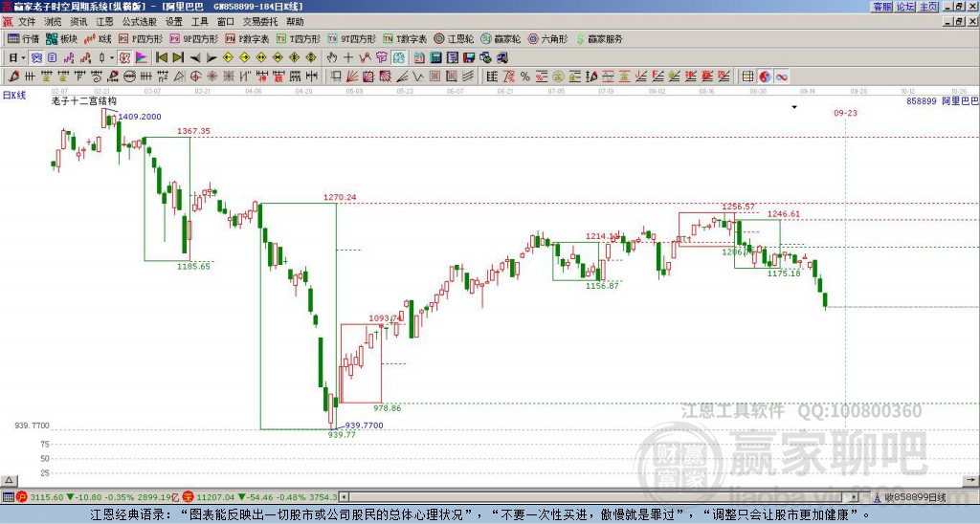Open the 帮助 menu
The image size is (980, 524).
295,22
